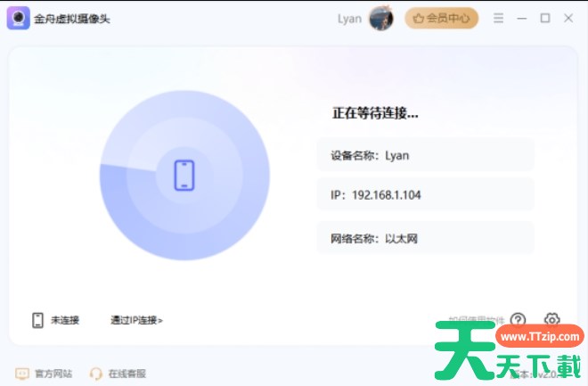Select the IP: 192.168.1.104 field

[x=425, y=194]
